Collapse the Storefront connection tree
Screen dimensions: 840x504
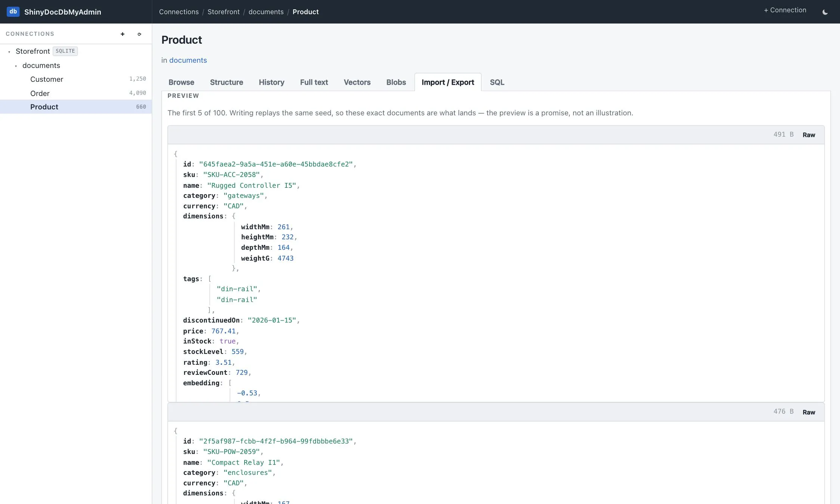[x=9, y=52]
